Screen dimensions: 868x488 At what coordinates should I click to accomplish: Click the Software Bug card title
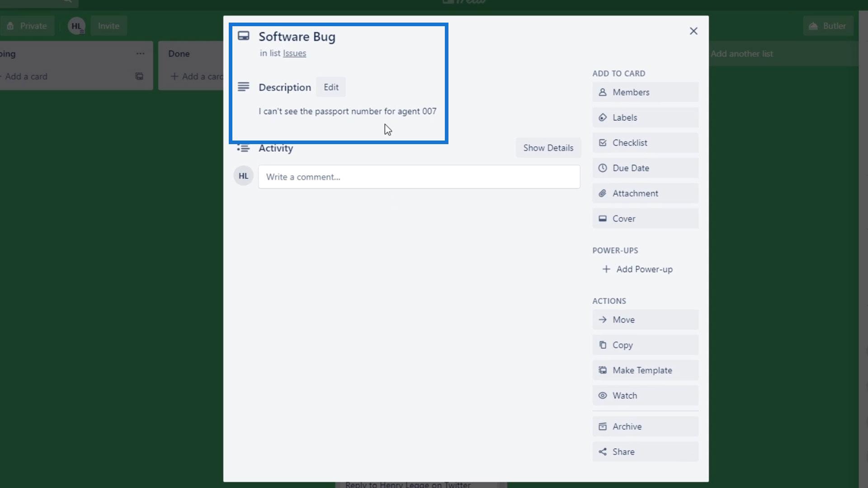tap(297, 37)
